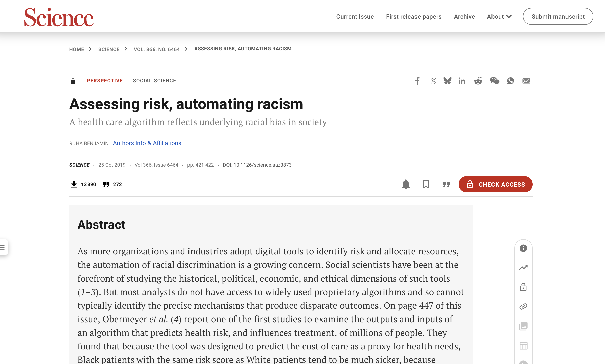
Task: Open cite article quote icon
Action: pos(446,184)
